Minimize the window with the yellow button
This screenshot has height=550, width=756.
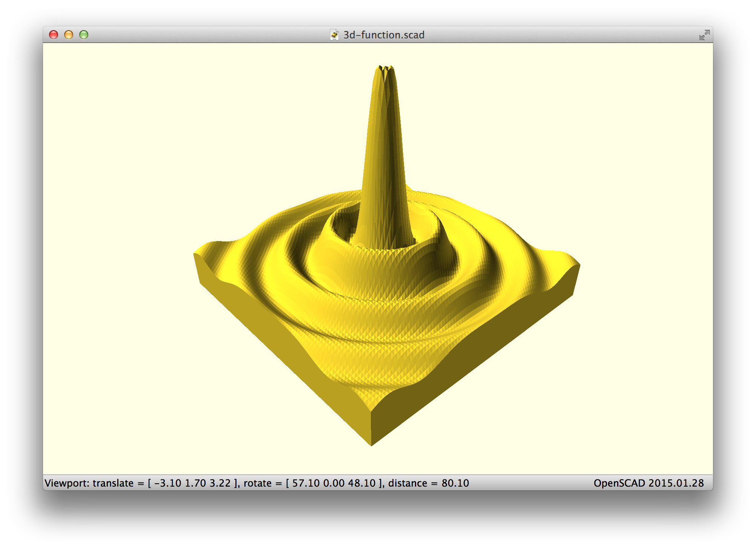69,35
